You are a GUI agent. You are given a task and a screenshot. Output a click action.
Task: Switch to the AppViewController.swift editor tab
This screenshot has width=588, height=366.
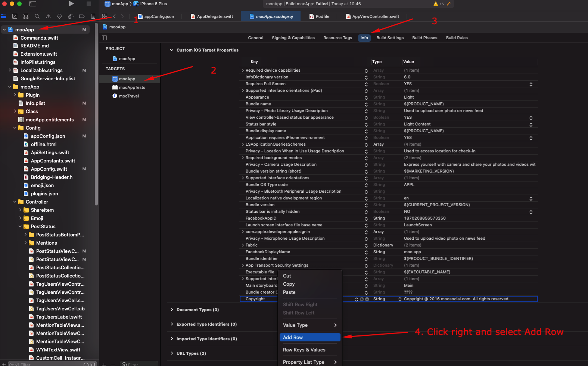[372, 16]
